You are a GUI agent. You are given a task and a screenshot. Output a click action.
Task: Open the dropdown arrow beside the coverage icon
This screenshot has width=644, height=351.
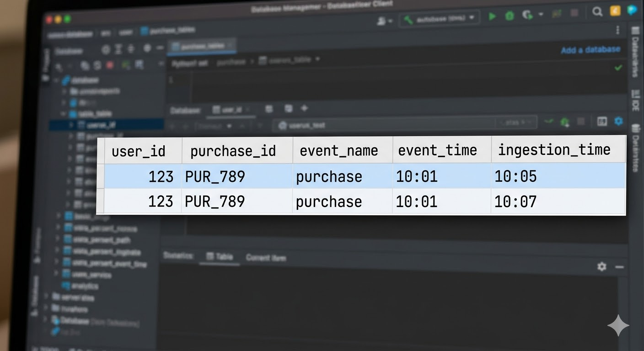541,15
